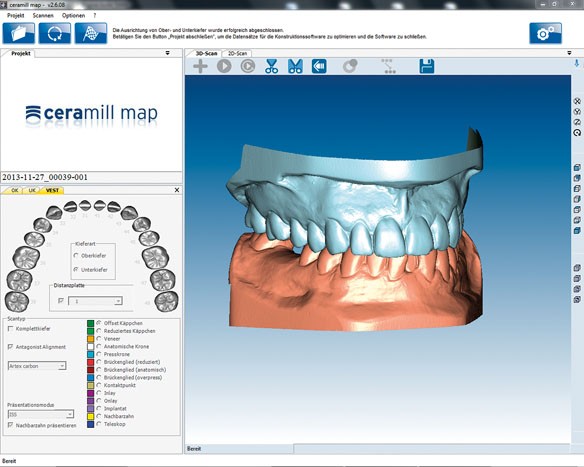Screen dimensions: 584x467
Task: Close the tooth scheme panel
Action: 177,190
